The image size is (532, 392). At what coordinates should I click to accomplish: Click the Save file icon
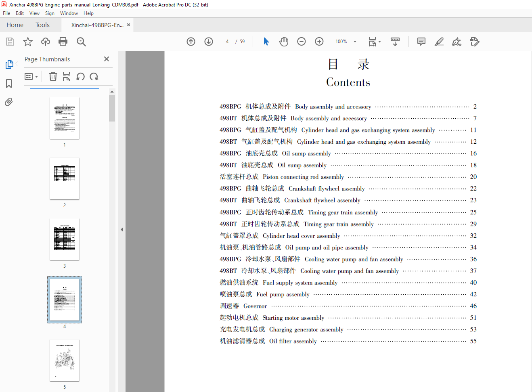[10, 42]
